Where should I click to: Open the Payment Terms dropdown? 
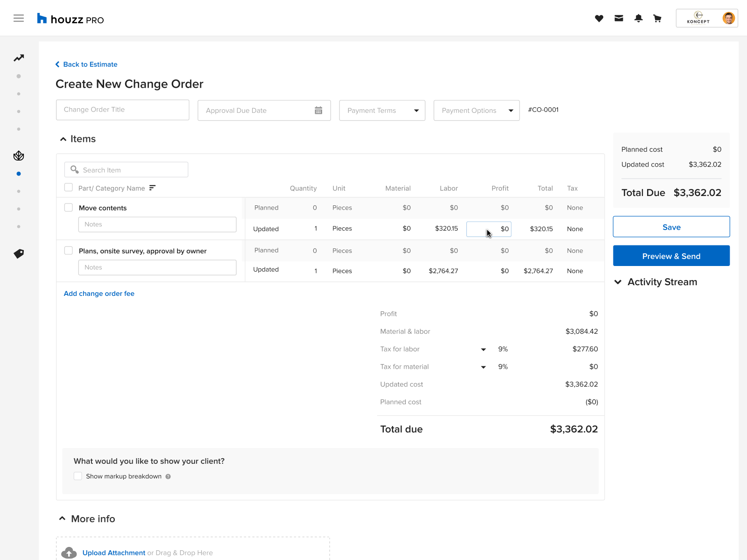[x=382, y=111]
